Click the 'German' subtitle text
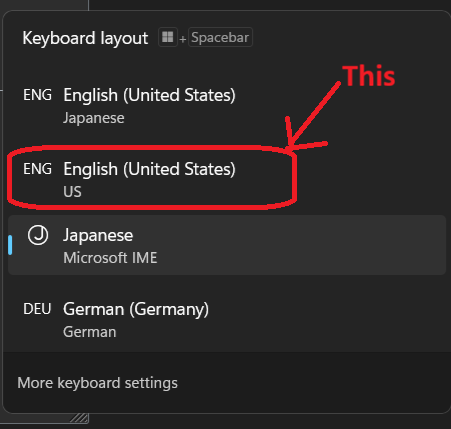The height and width of the screenshot is (429, 451). click(x=90, y=332)
